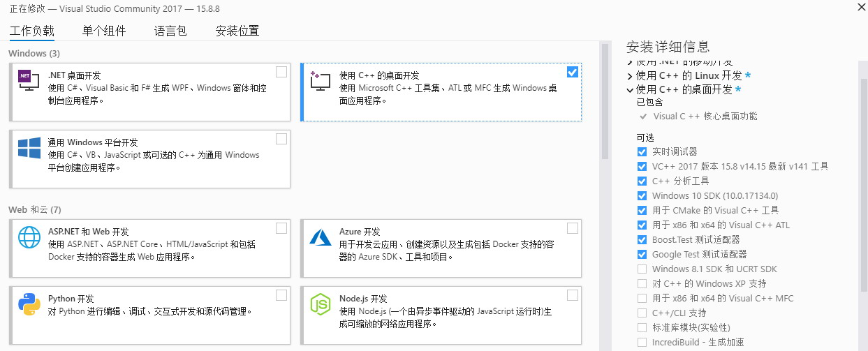Enable 标准库模块(实验性) option

click(x=642, y=327)
